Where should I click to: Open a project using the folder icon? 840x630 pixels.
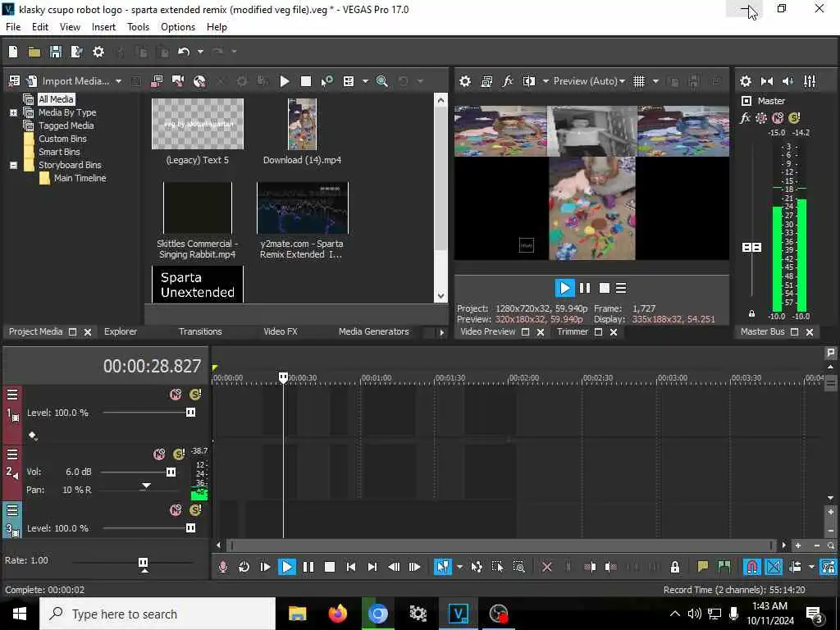pos(34,52)
